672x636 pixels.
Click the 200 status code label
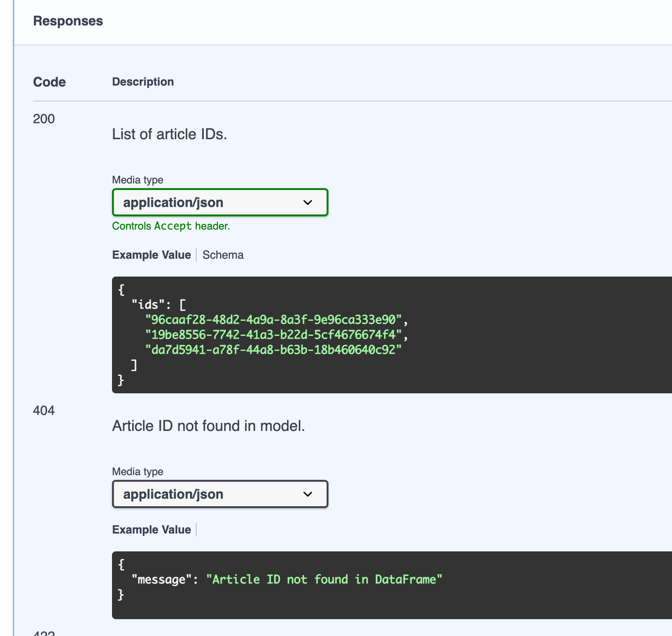click(44, 119)
